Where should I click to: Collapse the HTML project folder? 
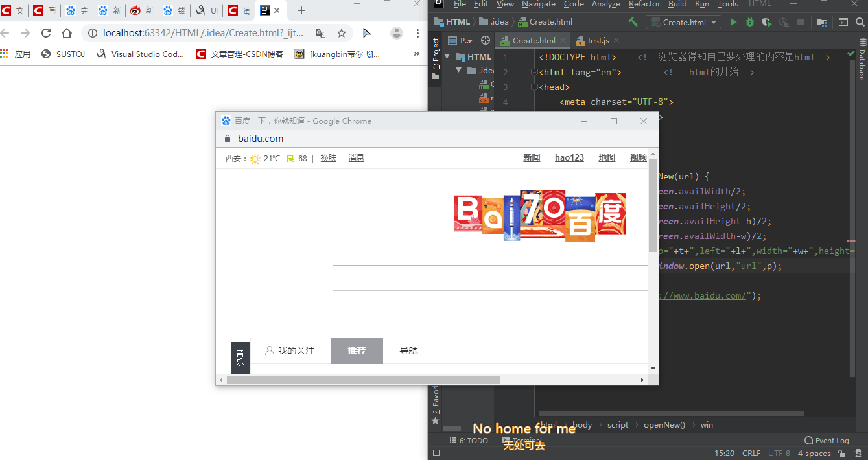pos(447,56)
